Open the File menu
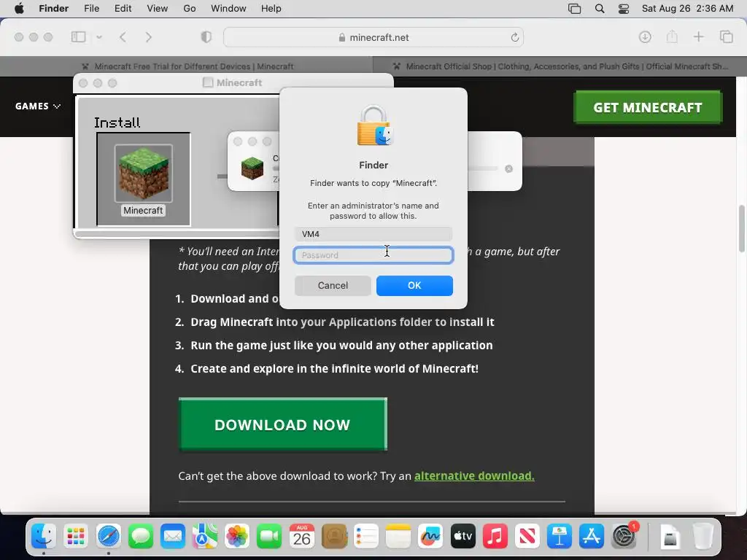The width and height of the screenshot is (747, 560). point(91,9)
